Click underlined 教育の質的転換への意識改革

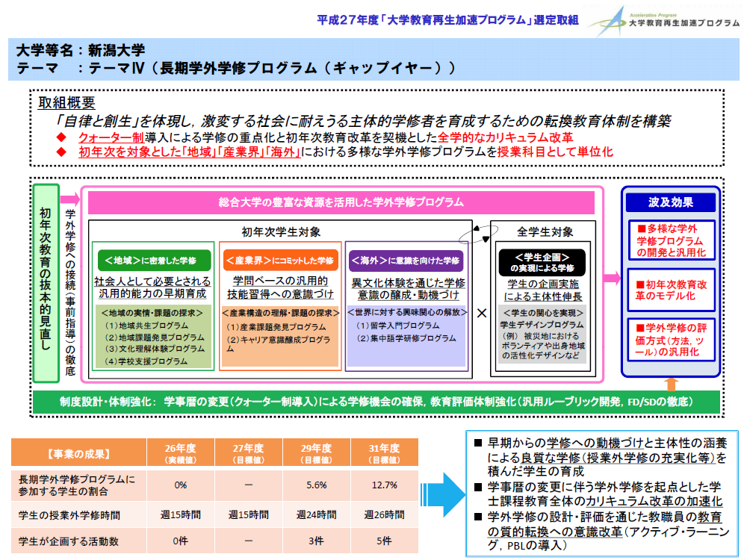click(x=605, y=524)
